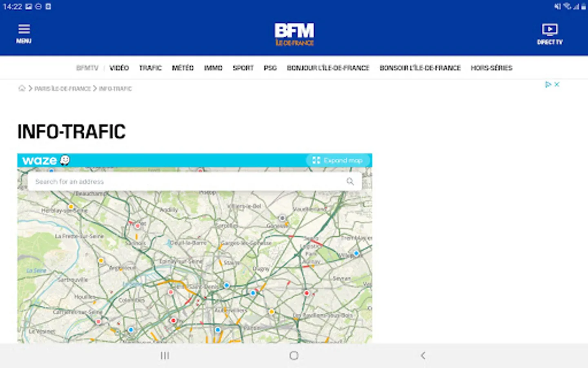The width and height of the screenshot is (588, 368).
Task: Open Direct TV live stream icon
Action: coord(550,34)
